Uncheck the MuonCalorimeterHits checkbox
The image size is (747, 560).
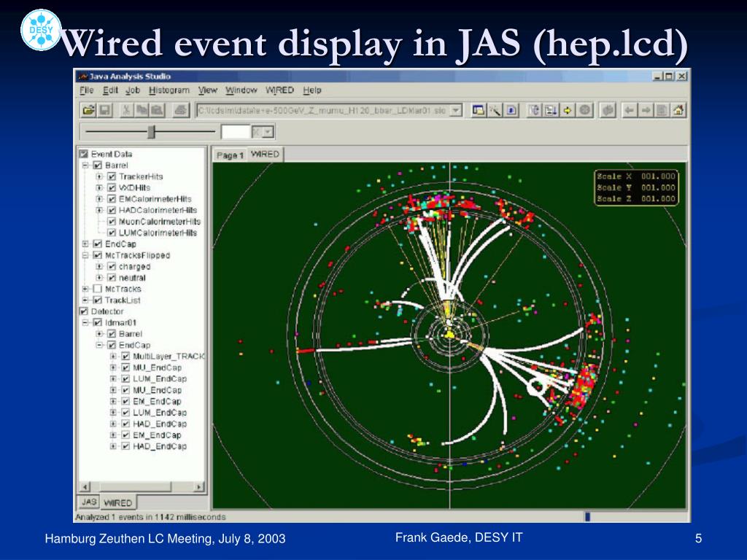point(112,222)
